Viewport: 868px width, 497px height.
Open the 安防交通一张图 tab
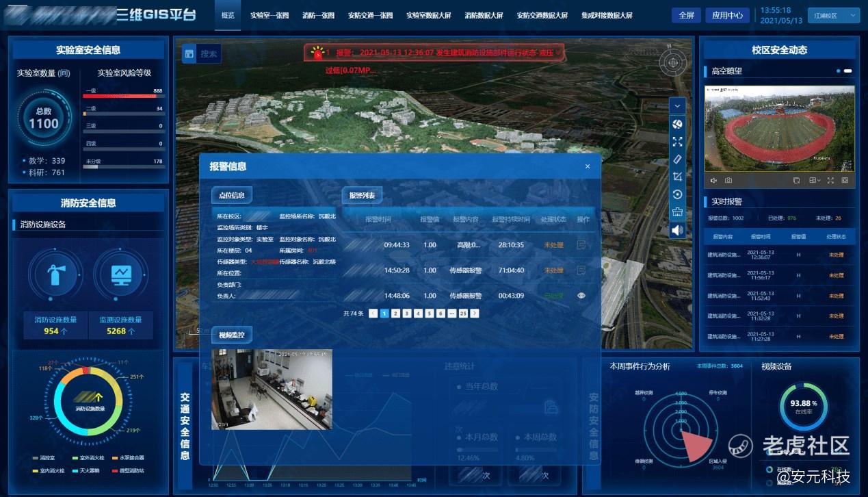[370, 15]
